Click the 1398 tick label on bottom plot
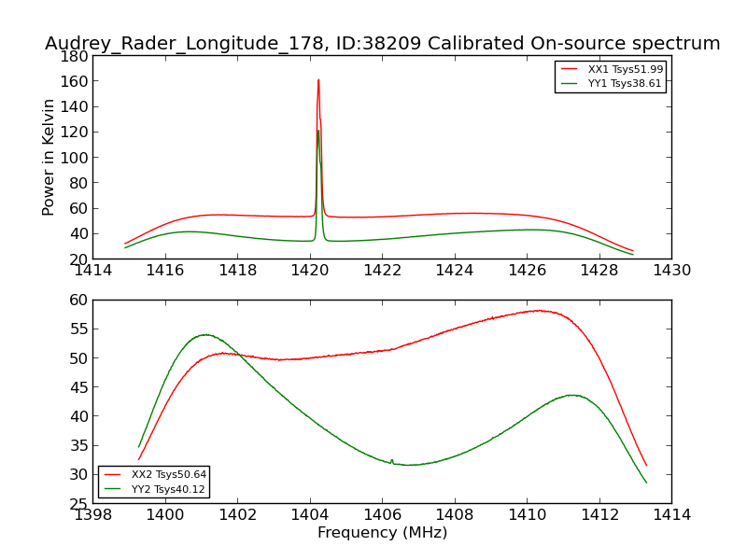This screenshot has height=560, width=747. coord(92,514)
